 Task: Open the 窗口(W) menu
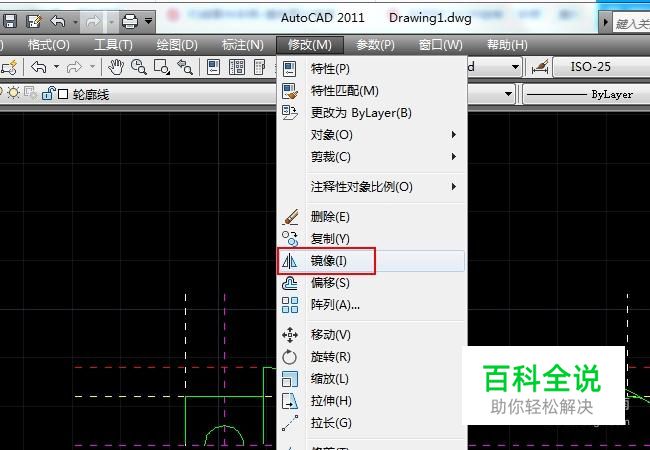tap(440, 45)
